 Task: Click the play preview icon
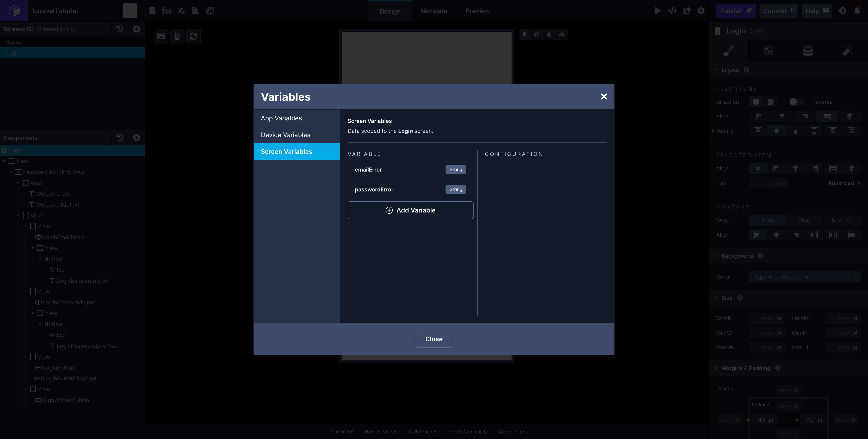pos(657,11)
